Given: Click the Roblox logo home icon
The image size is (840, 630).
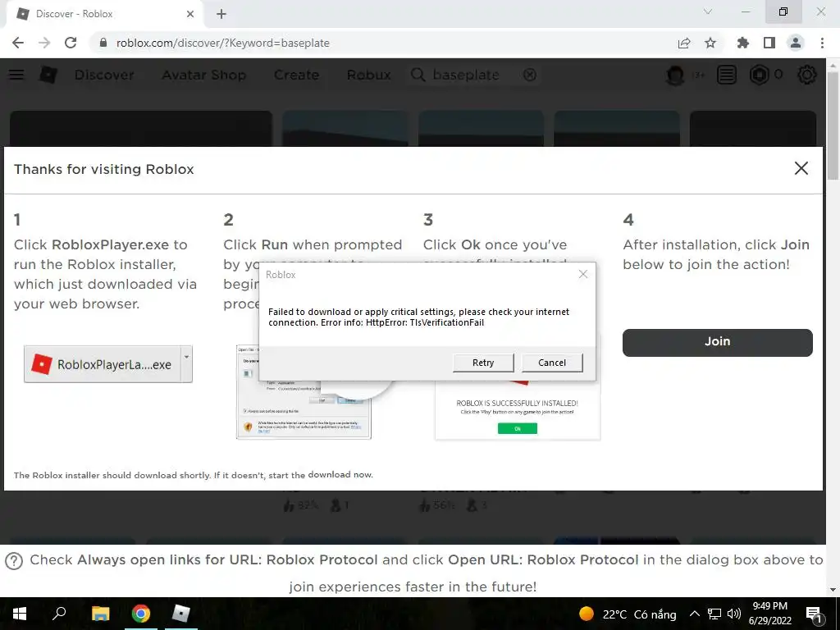Looking at the screenshot, I should click(x=48, y=75).
